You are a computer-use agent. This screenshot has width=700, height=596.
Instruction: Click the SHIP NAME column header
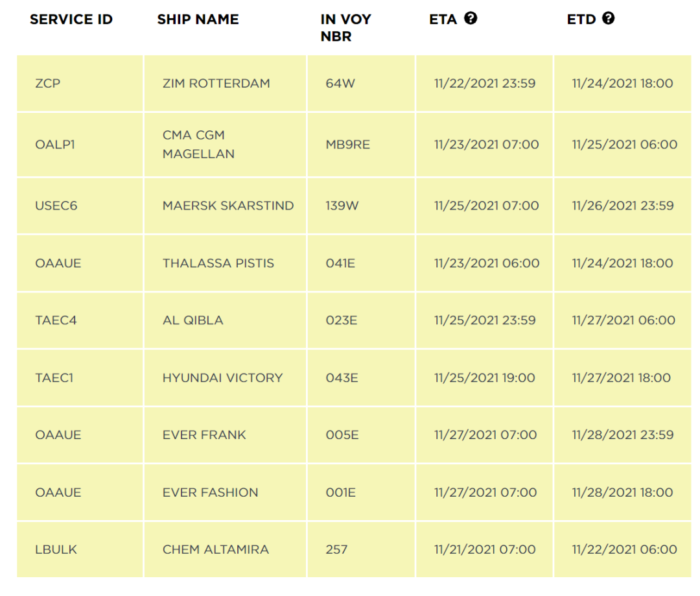point(198,19)
